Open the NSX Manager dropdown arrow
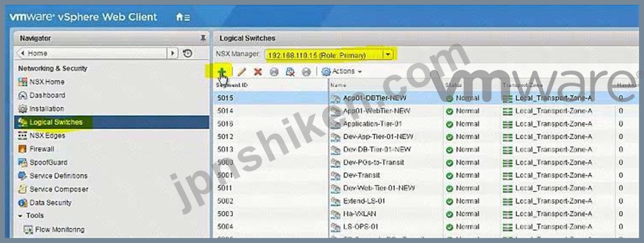This screenshot has width=644, height=243. point(388,55)
